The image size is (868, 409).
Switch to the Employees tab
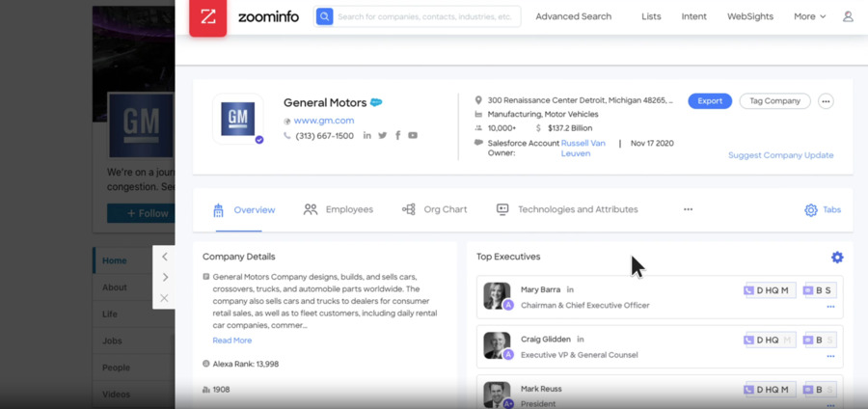tap(339, 209)
